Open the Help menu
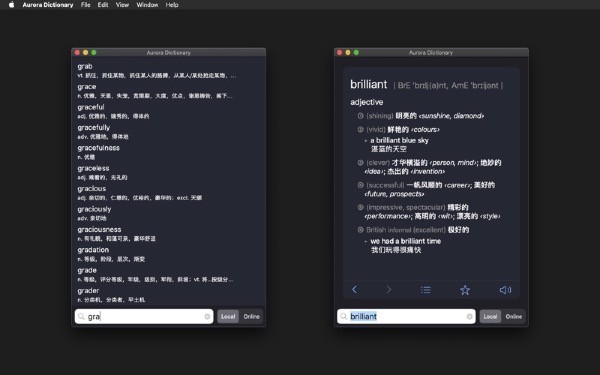 pyautogui.click(x=172, y=5)
